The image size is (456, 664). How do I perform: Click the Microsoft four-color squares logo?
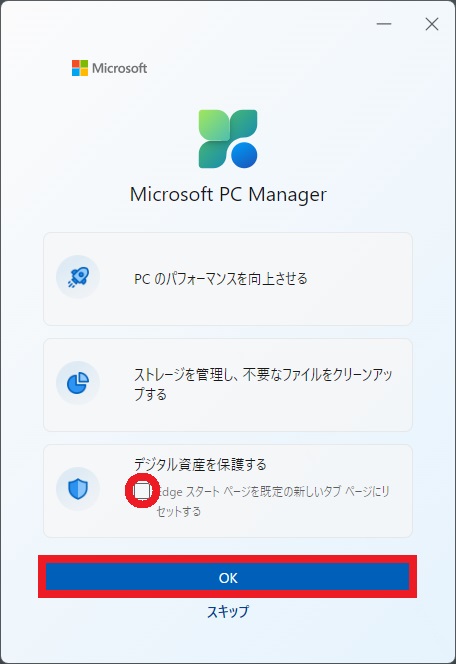click(x=80, y=68)
